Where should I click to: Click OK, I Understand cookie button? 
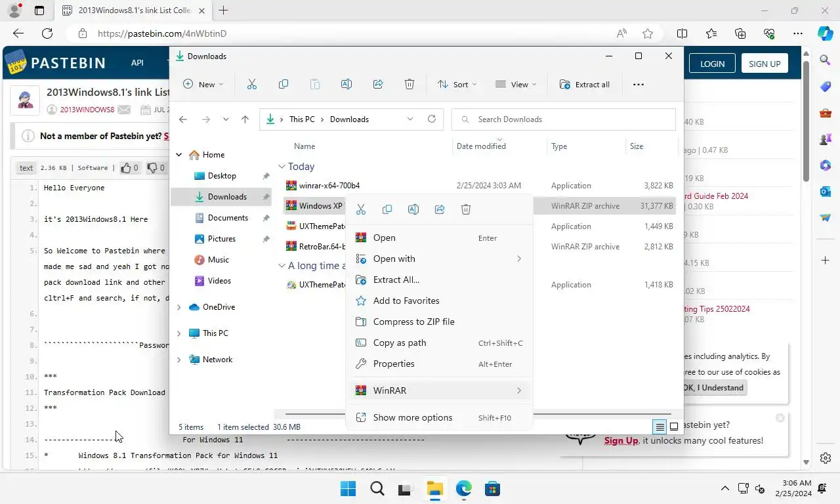point(713,388)
